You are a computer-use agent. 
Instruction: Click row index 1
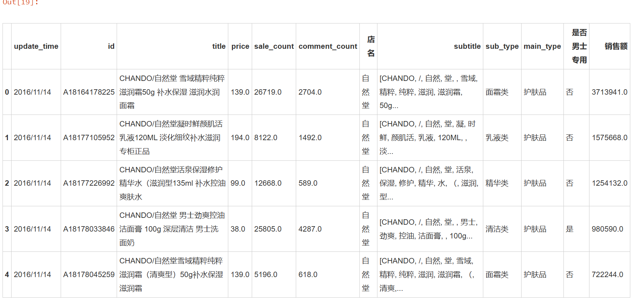[7, 138]
